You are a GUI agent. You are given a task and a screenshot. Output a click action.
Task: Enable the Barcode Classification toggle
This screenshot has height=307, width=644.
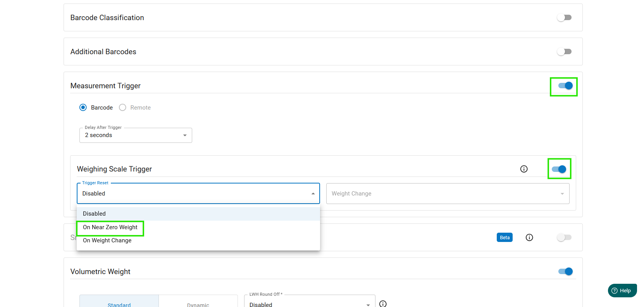564,17
